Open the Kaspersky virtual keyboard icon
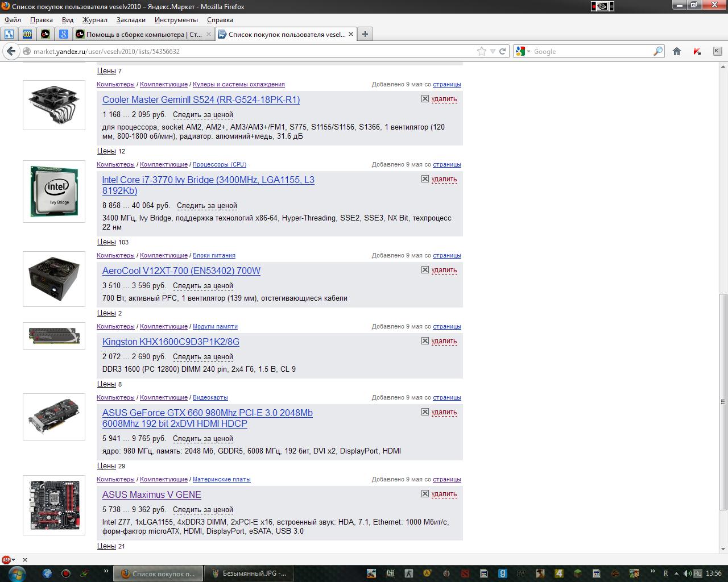 pyautogui.click(x=717, y=51)
